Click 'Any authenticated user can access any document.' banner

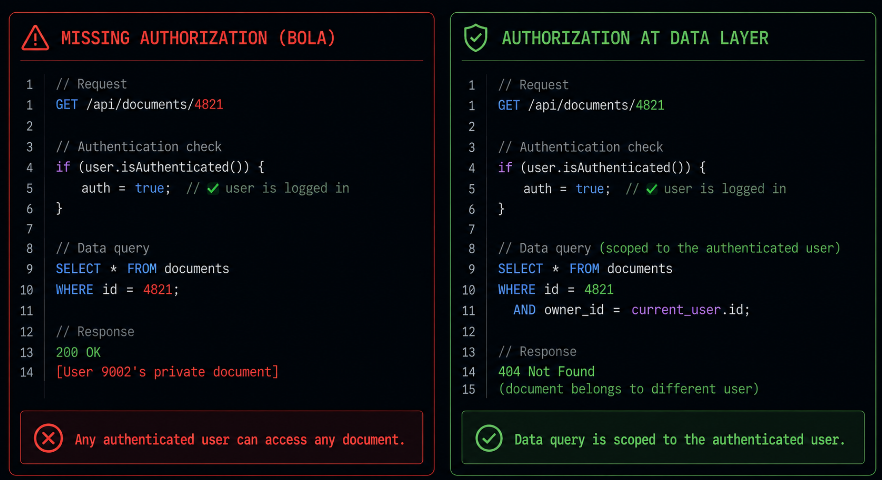(222, 437)
